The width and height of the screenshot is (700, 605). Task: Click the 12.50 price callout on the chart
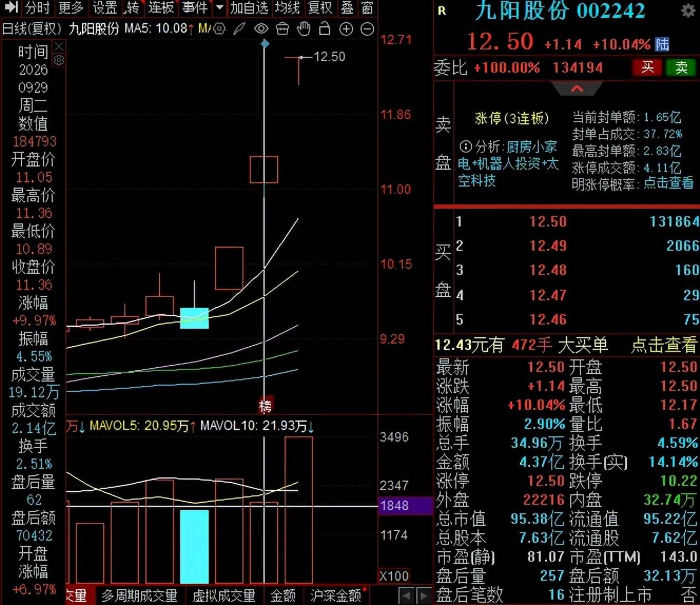(329, 56)
